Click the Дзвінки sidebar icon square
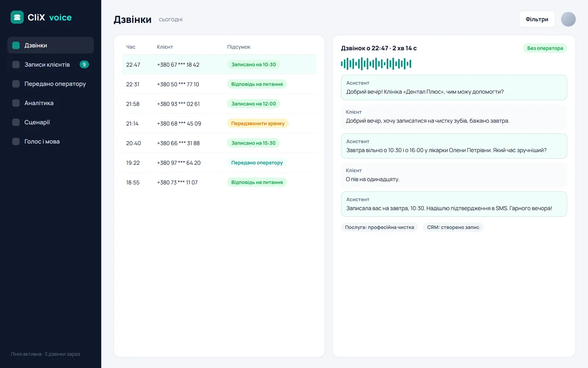Image resolution: width=588 pixels, height=368 pixels. click(16, 45)
